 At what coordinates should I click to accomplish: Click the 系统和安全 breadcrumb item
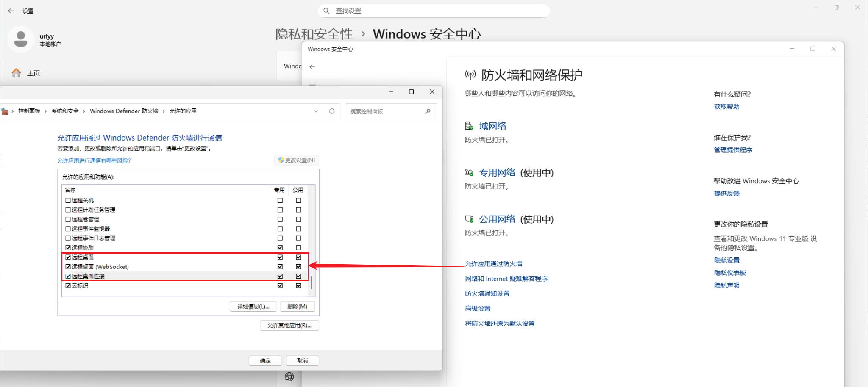click(65, 111)
